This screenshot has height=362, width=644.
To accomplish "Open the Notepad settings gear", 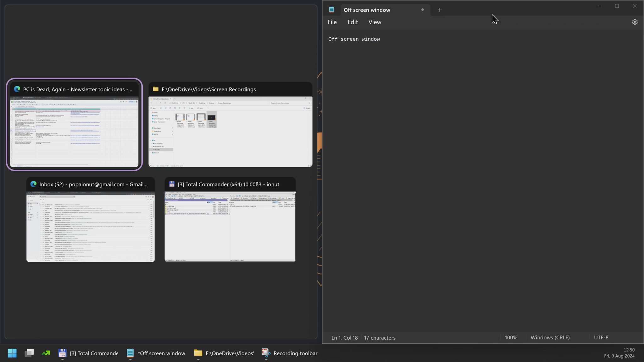I will (x=635, y=22).
